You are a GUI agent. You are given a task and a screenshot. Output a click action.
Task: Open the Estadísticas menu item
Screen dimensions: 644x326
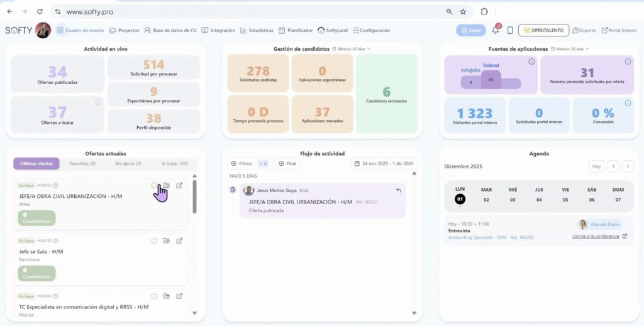257,30
